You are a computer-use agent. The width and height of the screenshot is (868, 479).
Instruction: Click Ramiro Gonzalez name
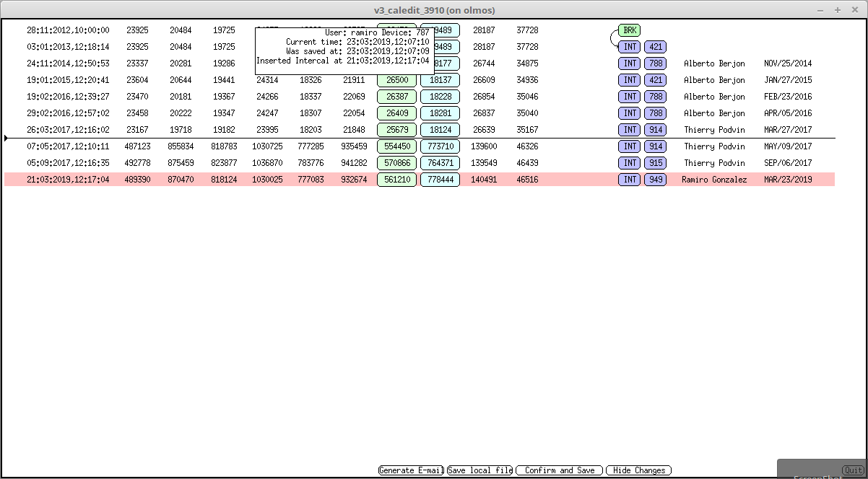click(x=714, y=180)
